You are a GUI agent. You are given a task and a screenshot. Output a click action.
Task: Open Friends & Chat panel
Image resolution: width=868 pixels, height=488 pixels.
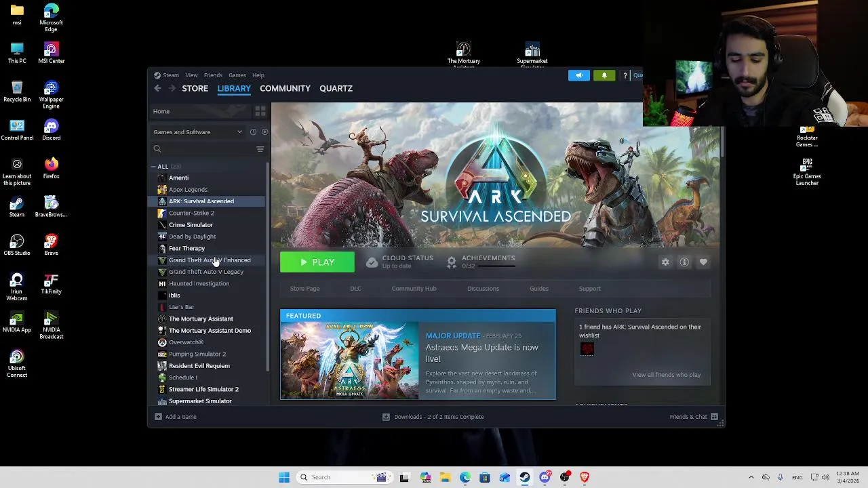coord(694,417)
